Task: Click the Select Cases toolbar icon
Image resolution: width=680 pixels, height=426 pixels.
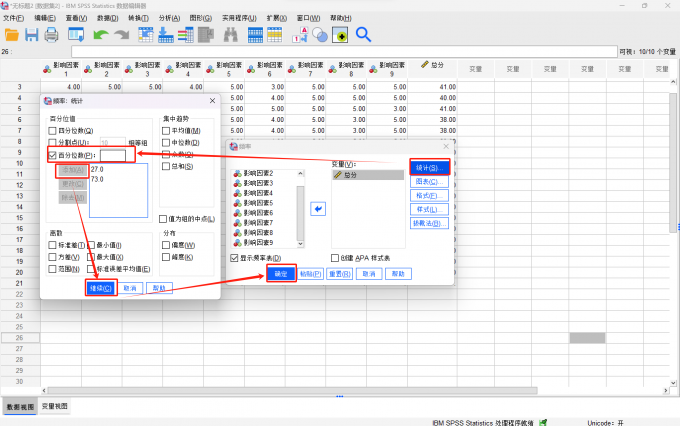Action: pos(275,35)
